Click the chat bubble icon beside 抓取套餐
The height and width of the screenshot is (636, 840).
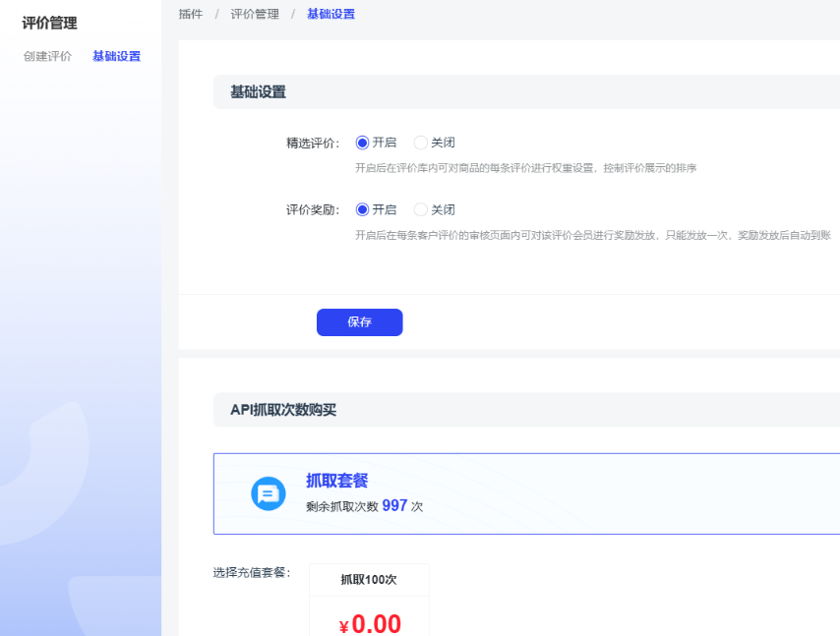coord(268,492)
